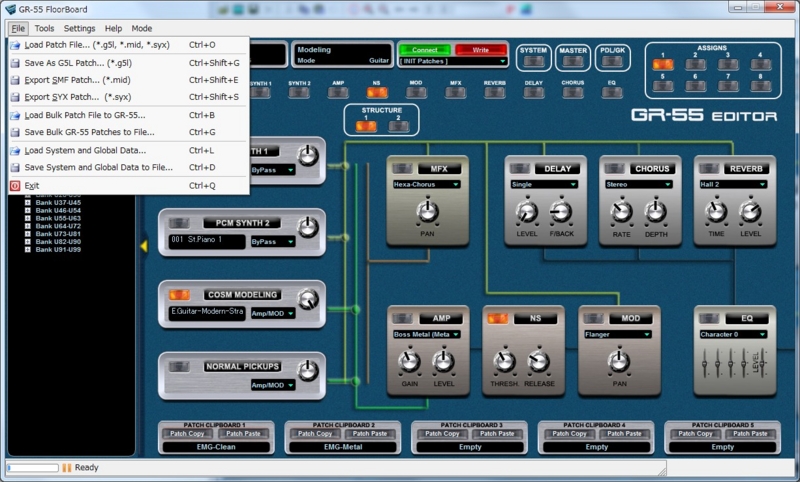Screen dimensions: 800x482
Task: Click the Exit power icon in File menu
Action: point(14,186)
